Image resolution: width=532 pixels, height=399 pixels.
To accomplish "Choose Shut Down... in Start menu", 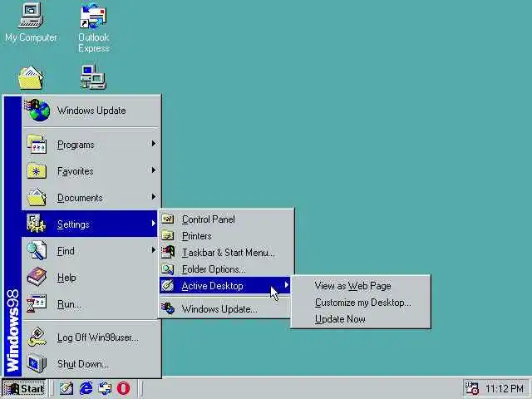I will (91, 364).
